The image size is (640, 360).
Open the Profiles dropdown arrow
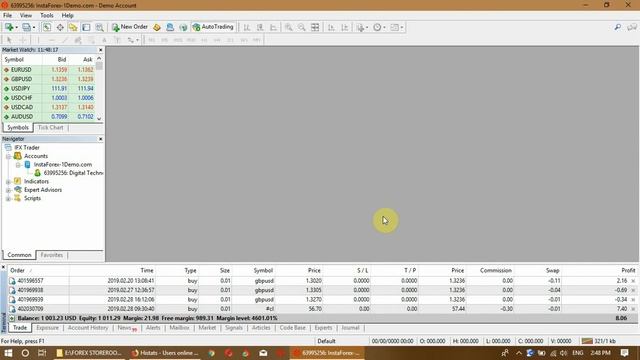34,28
